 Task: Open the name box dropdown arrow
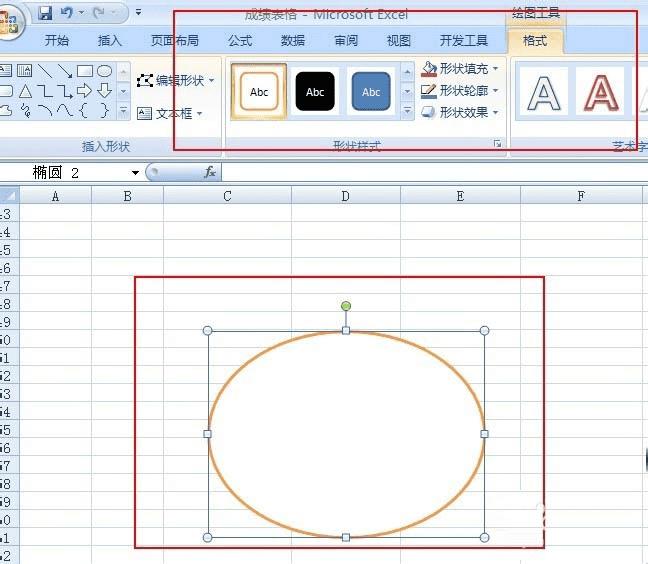[x=135, y=173]
